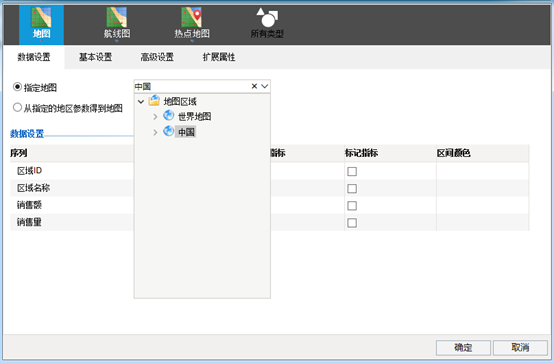Open the 所有类型 shapes icon
This screenshot has height=363, width=554.
coord(267,18)
